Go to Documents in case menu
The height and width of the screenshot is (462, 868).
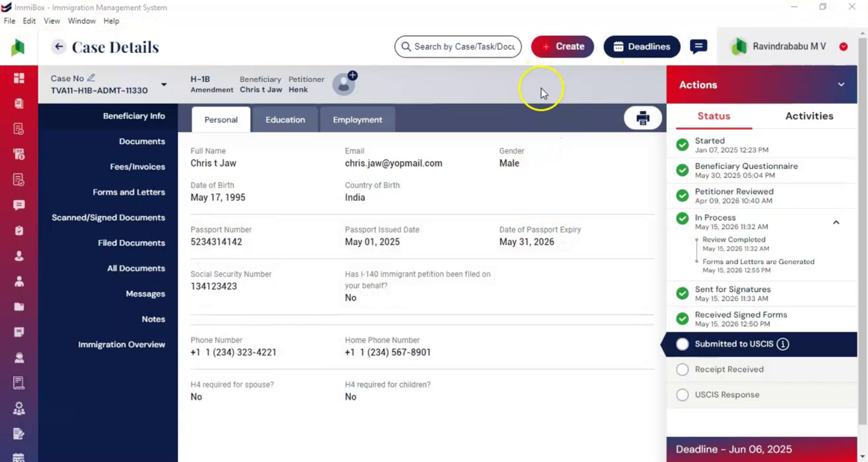142,141
